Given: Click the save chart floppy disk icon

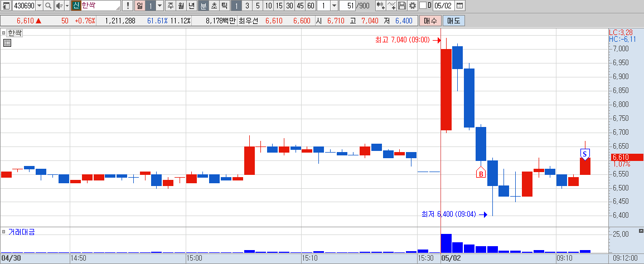Looking at the screenshot, I should coord(402,6).
